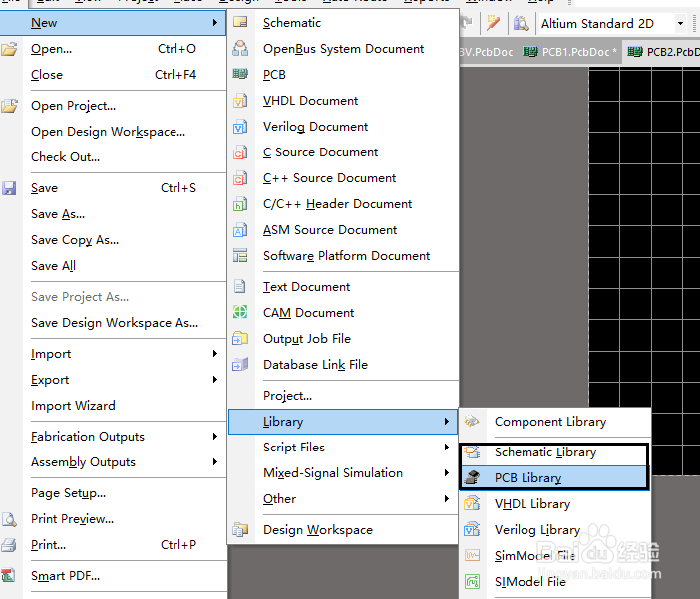Select the Check Out... entry
This screenshot has height=599, width=700.
pyautogui.click(x=114, y=157)
